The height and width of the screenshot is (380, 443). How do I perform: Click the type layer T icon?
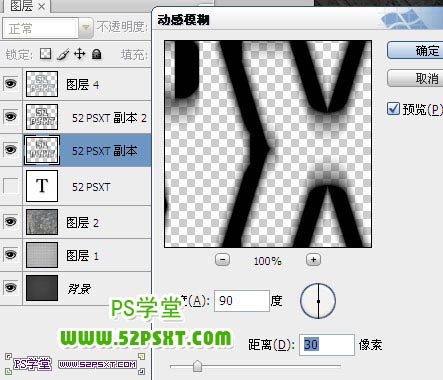click(42, 186)
